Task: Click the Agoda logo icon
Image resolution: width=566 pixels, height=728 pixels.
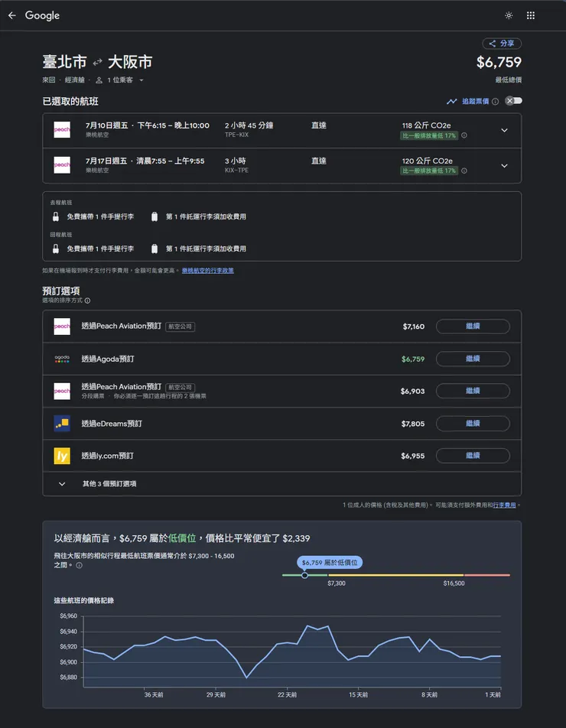Action: (62, 359)
